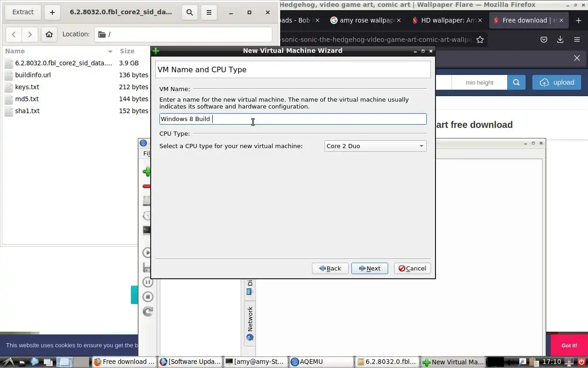Sort archive list by Size column

(133, 51)
